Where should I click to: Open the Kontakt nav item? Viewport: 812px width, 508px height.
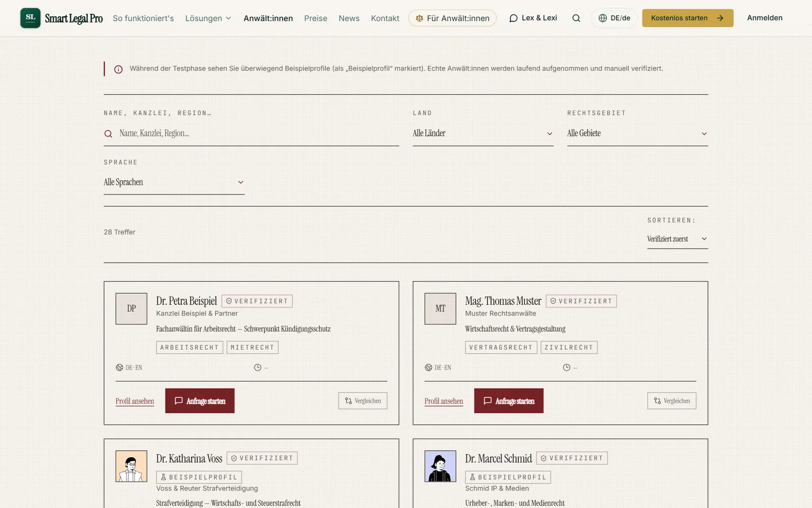(x=385, y=18)
